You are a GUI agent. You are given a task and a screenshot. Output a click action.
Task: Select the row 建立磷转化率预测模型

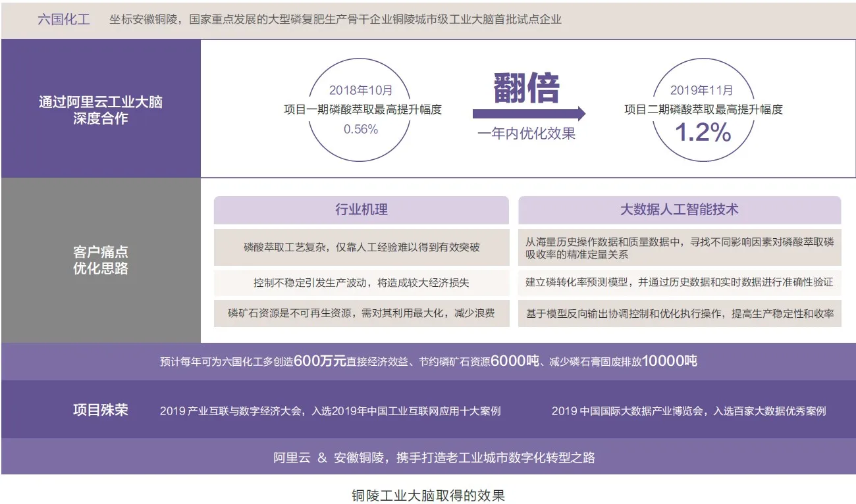pos(680,282)
